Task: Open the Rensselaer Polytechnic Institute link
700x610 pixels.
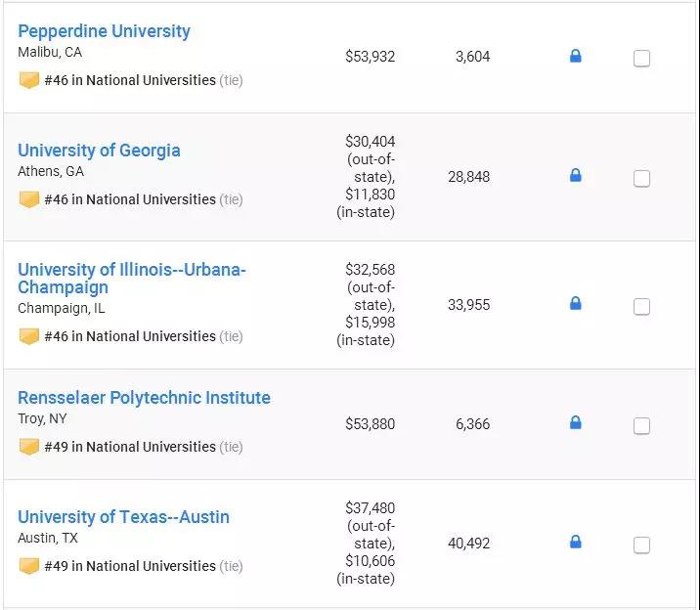Action: coord(144,398)
